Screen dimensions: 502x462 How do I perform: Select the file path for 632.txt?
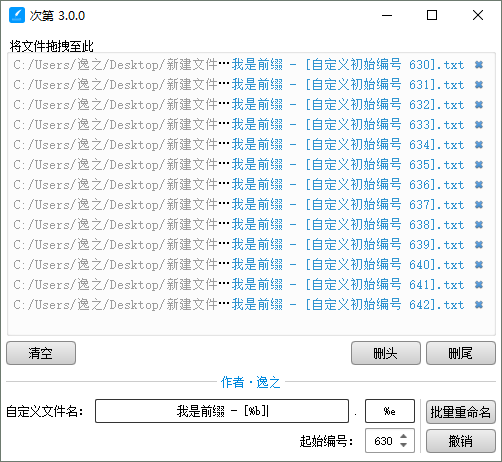[x=239, y=105]
